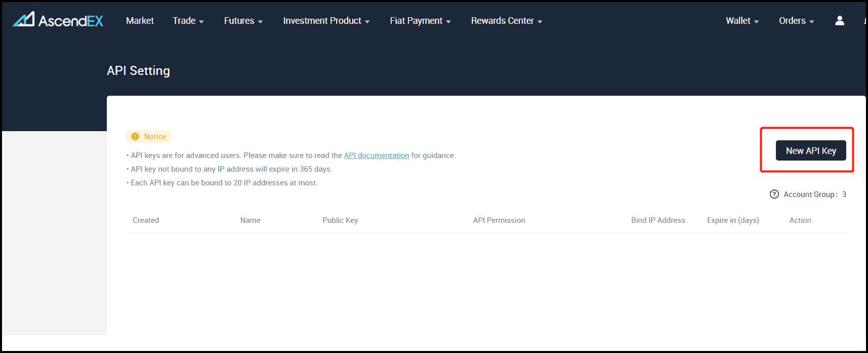Click the API Permission column header

tap(499, 220)
